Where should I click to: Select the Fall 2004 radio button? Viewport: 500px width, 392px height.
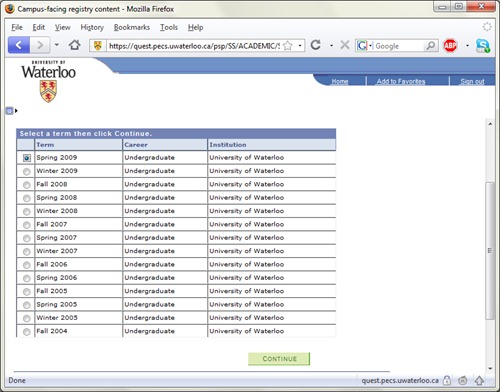tap(27, 331)
